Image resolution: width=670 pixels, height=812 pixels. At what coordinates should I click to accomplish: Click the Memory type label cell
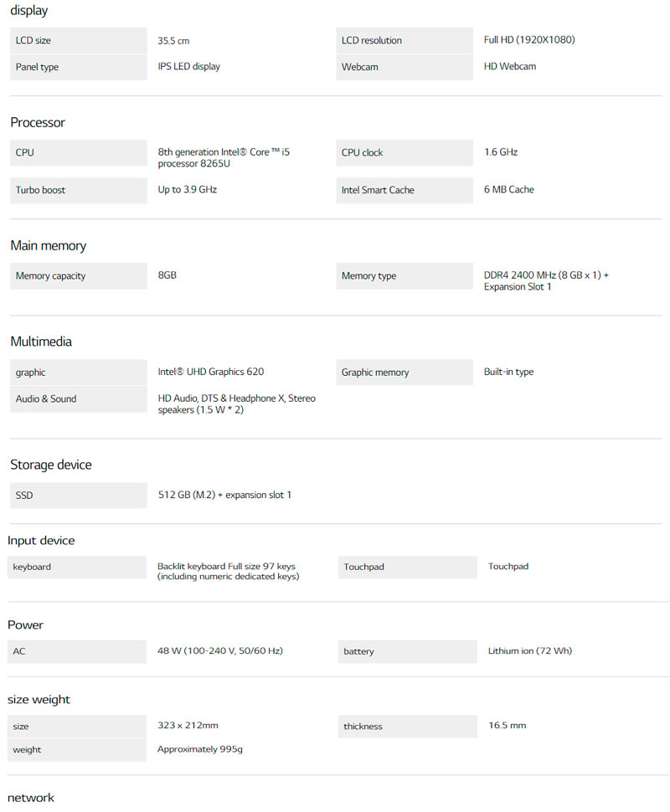tap(405, 276)
